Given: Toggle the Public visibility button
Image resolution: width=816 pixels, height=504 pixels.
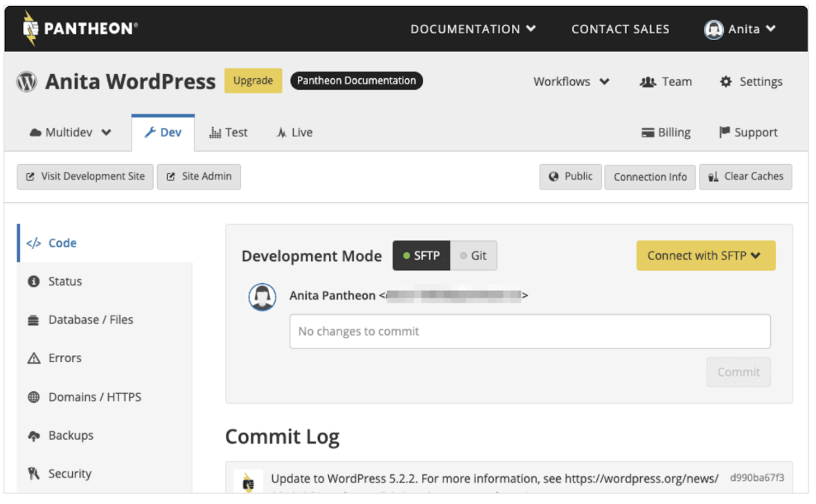Looking at the screenshot, I should 571,177.
